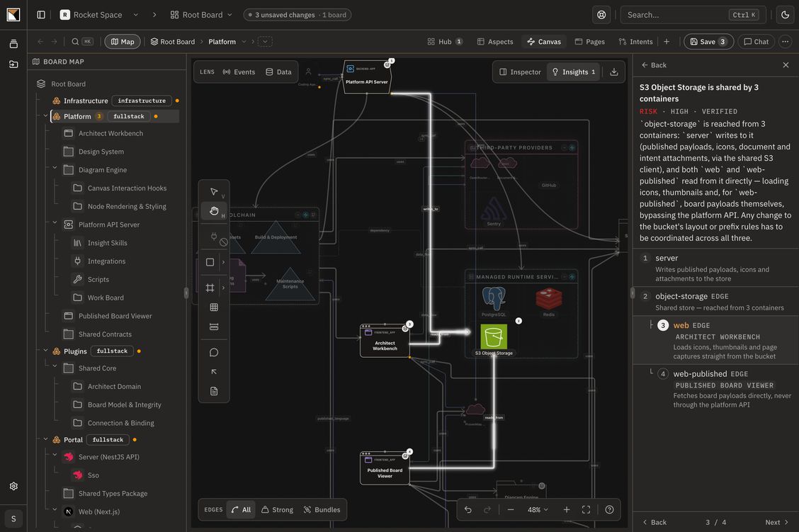Expand the rectangle shape tool options arrow
This screenshot has height=532, width=799.
pyautogui.click(x=223, y=262)
